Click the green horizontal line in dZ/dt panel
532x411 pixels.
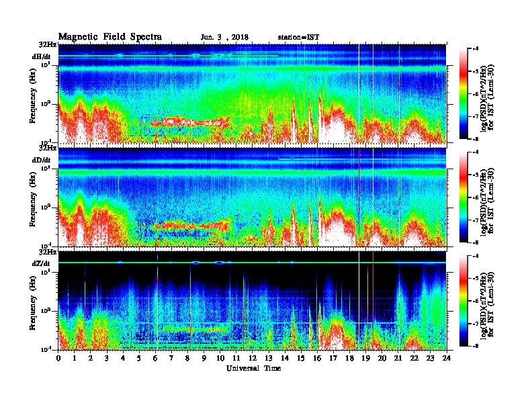point(253,263)
